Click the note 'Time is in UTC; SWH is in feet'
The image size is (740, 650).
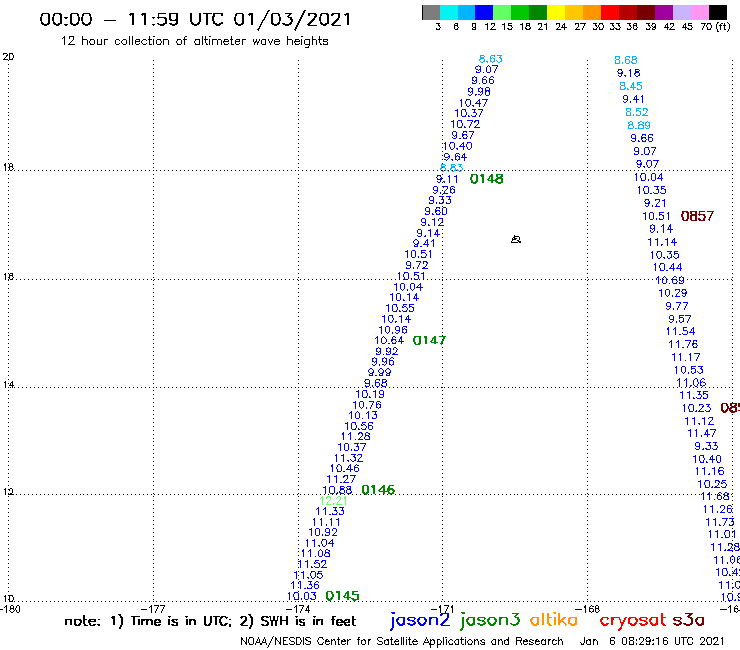tap(210, 622)
